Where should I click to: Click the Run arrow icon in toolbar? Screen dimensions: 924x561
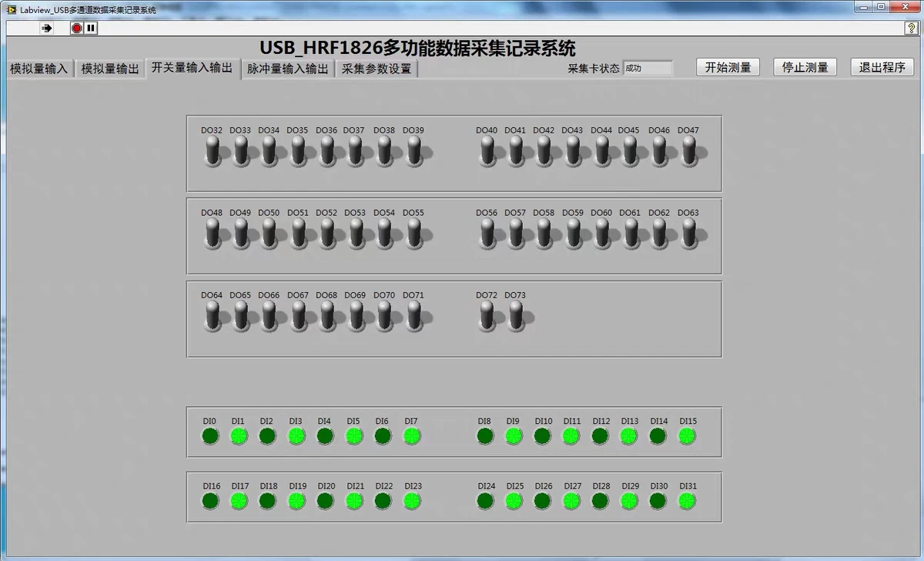click(x=46, y=28)
